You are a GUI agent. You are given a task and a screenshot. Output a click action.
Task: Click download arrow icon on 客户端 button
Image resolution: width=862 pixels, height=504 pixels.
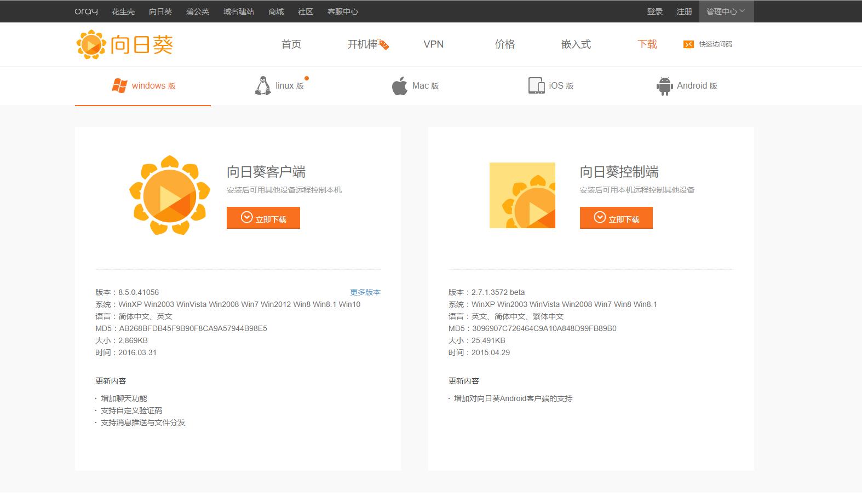coord(247,217)
